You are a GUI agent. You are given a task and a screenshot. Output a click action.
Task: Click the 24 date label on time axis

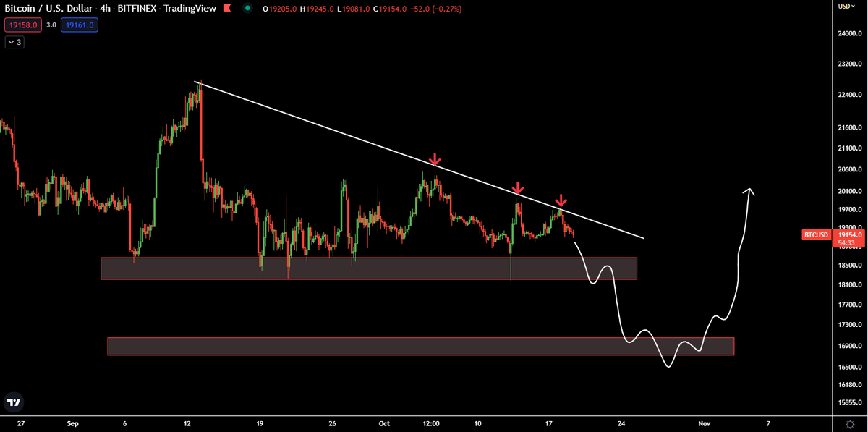[622, 423]
